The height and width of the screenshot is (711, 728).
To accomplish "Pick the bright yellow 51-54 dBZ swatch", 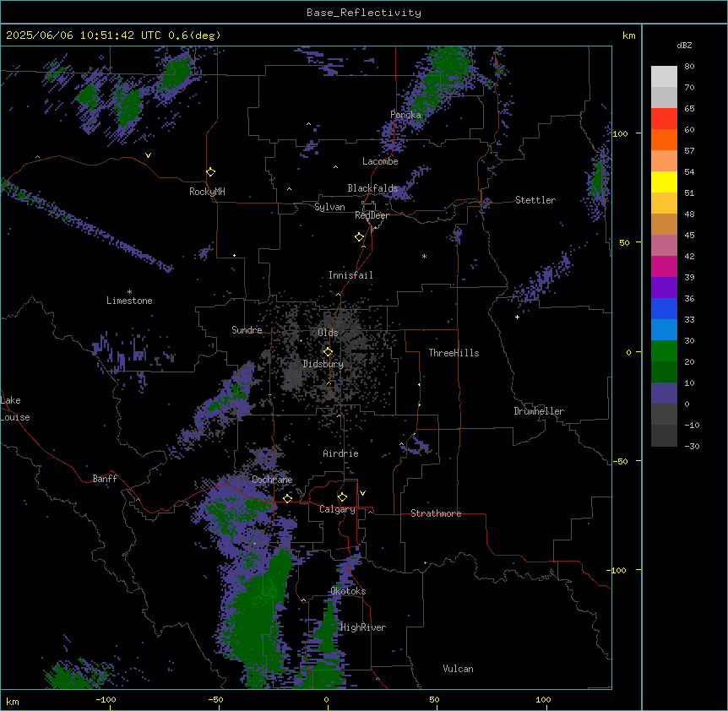I will point(664,182).
